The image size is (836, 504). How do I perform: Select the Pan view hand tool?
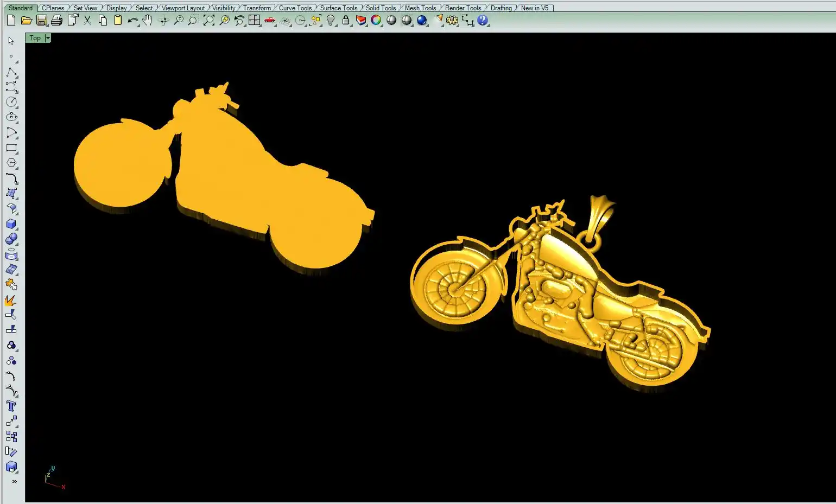148,21
